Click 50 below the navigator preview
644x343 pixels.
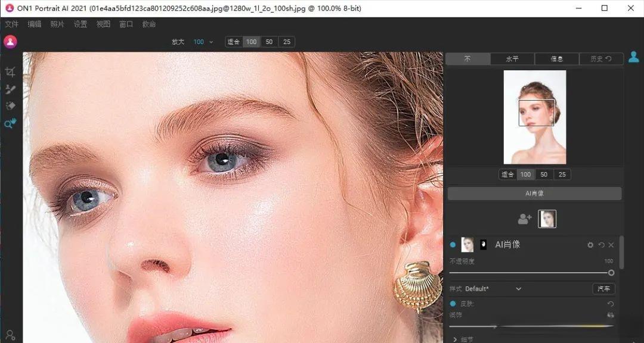pos(544,174)
